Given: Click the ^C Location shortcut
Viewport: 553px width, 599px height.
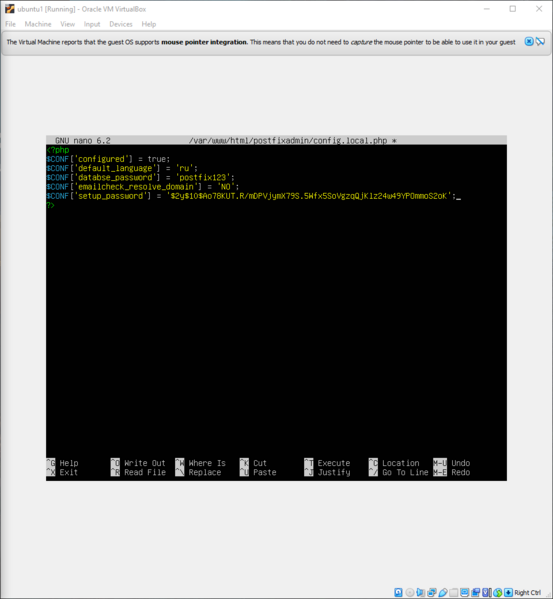Looking at the screenshot, I should pos(394,463).
